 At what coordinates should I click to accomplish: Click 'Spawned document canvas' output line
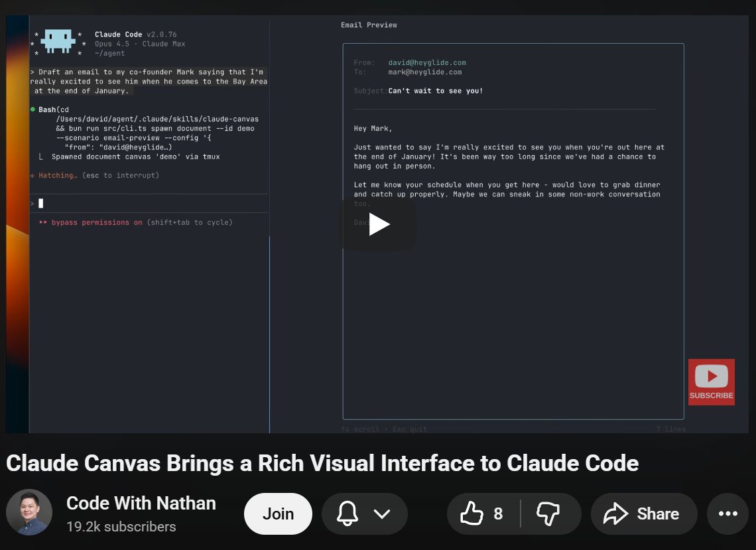[135, 157]
